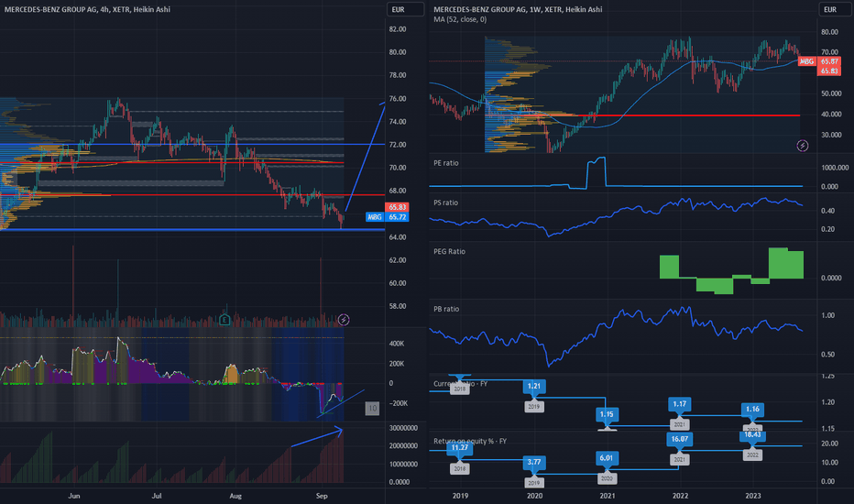The height and width of the screenshot is (504, 854).
Task: Click the blue MBG 65.72 price tag on 4h chart
Action: point(387,217)
